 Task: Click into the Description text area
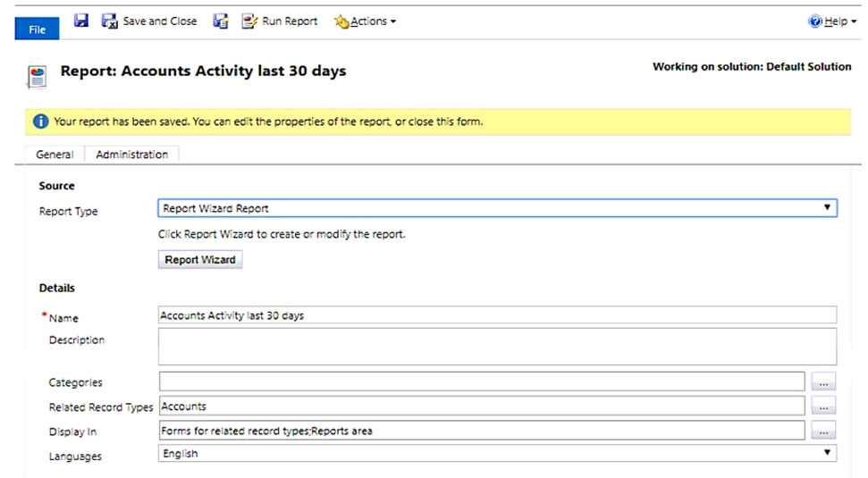pyautogui.click(x=497, y=347)
